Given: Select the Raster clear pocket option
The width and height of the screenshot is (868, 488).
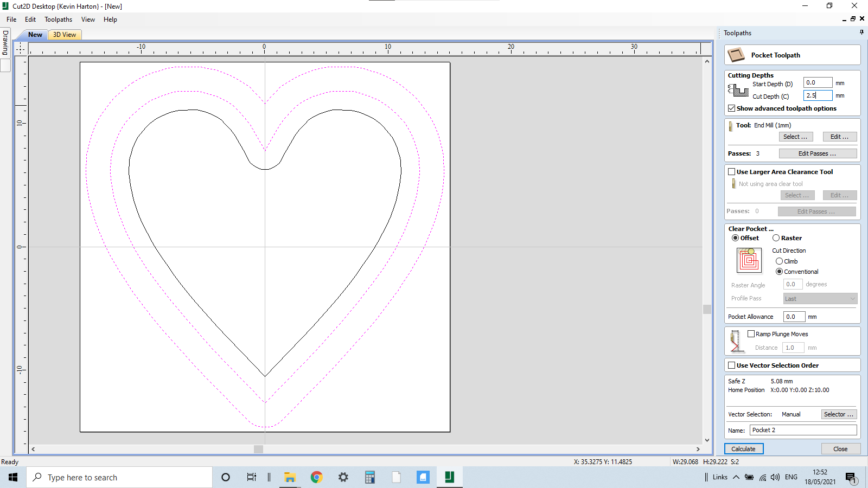Looking at the screenshot, I should pyautogui.click(x=776, y=238).
